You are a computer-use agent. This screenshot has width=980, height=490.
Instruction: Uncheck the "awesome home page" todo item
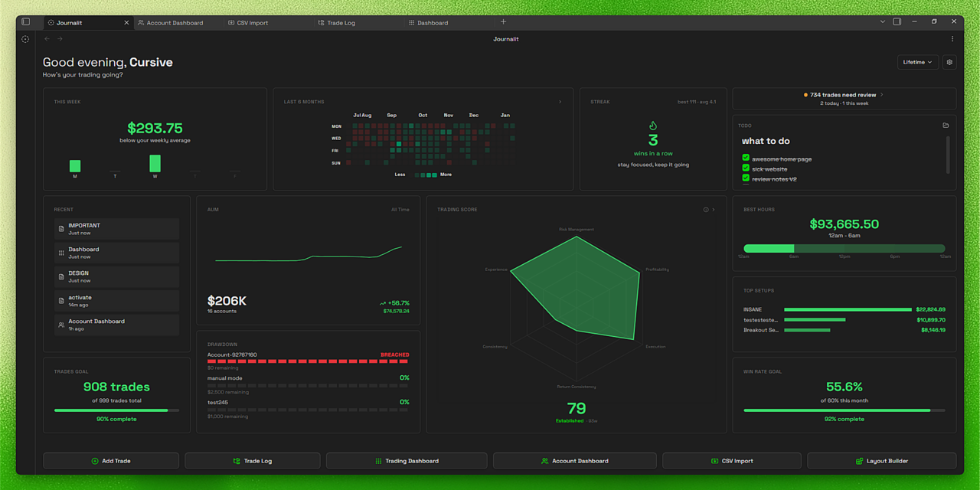(746, 158)
